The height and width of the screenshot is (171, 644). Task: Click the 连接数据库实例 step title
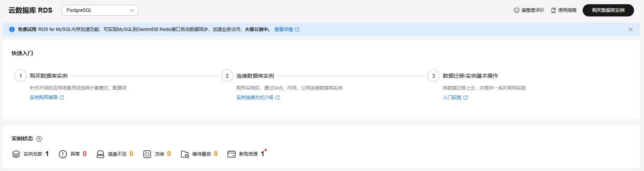(x=255, y=76)
